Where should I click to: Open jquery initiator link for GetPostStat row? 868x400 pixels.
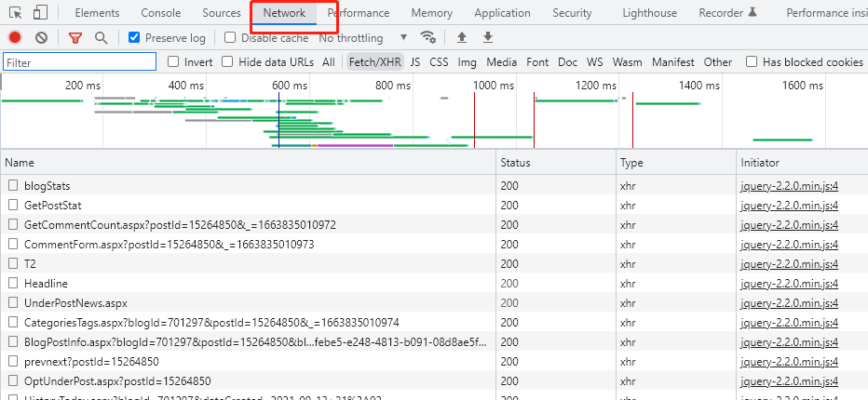tap(790, 206)
